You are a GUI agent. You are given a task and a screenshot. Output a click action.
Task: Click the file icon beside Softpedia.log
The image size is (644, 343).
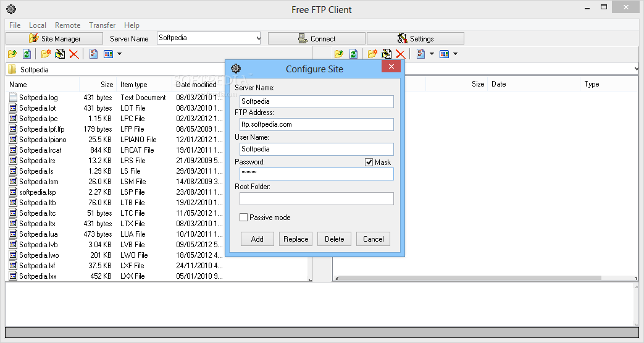pos(13,98)
